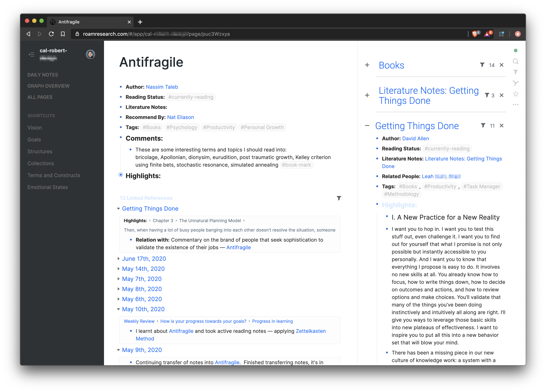The height and width of the screenshot is (392, 546).
Task: Collapse Getting Things Done sidebar with minus
Action: point(367,125)
